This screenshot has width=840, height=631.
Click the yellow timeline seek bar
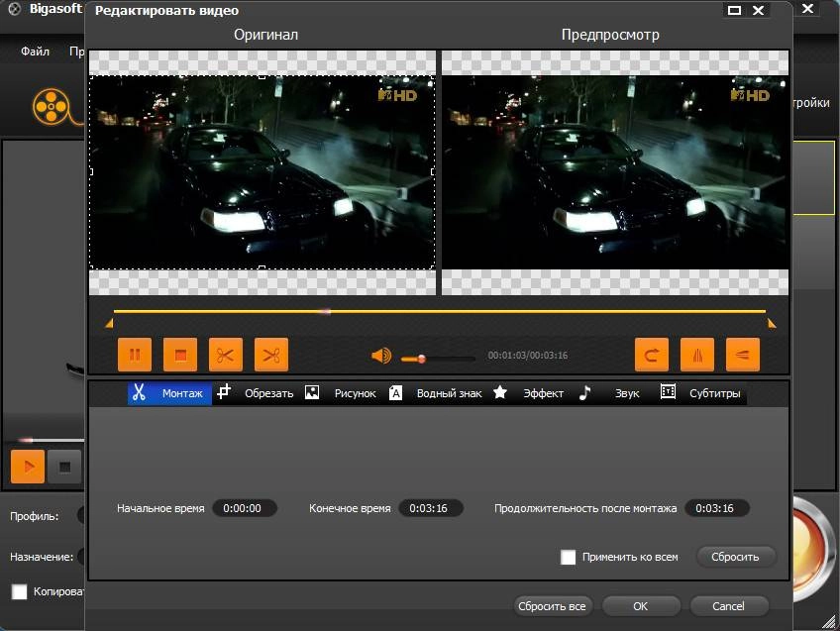[x=440, y=311]
